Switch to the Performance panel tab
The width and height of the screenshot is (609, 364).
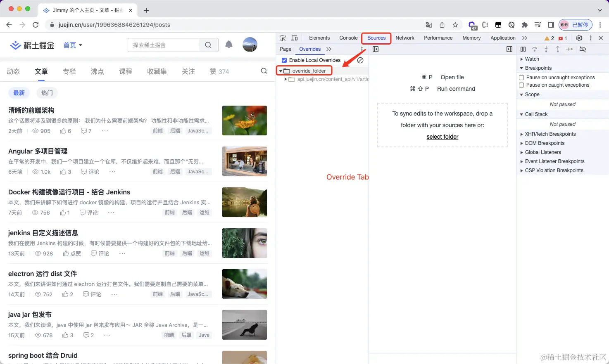click(438, 38)
